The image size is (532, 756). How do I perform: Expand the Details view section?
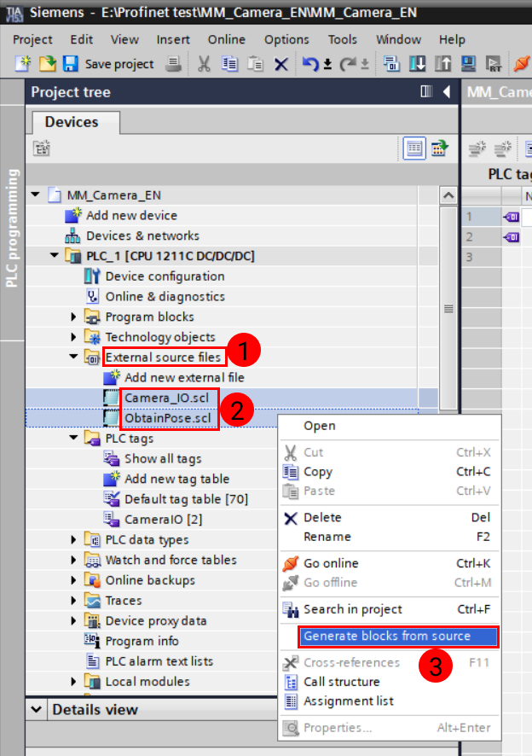[36, 709]
